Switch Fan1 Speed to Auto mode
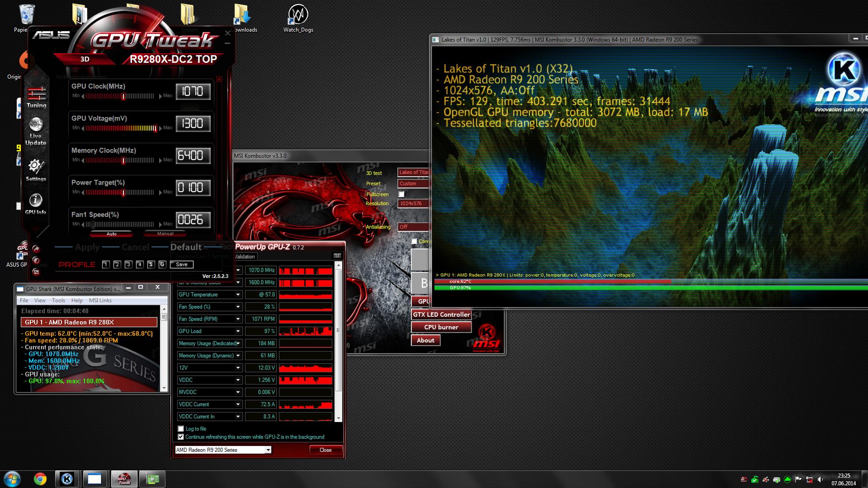Image resolution: width=868 pixels, height=488 pixels. coord(111,234)
